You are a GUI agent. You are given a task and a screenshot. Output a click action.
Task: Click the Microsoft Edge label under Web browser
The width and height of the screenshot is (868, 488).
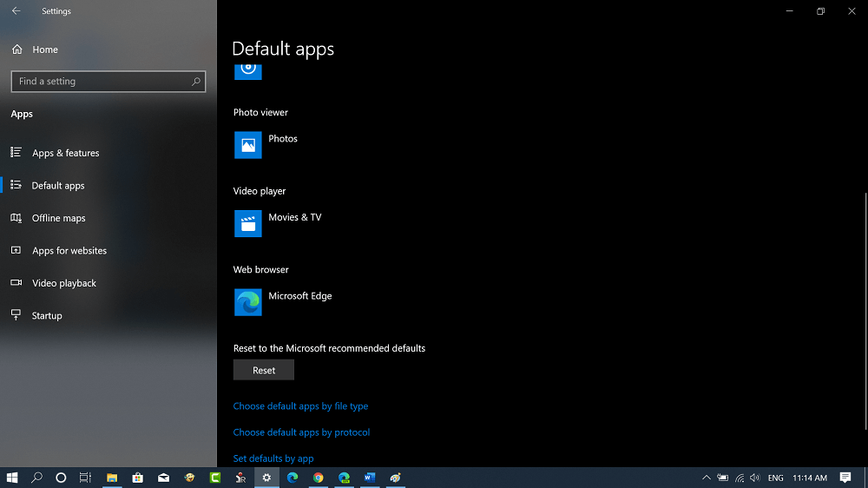(x=300, y=296)
